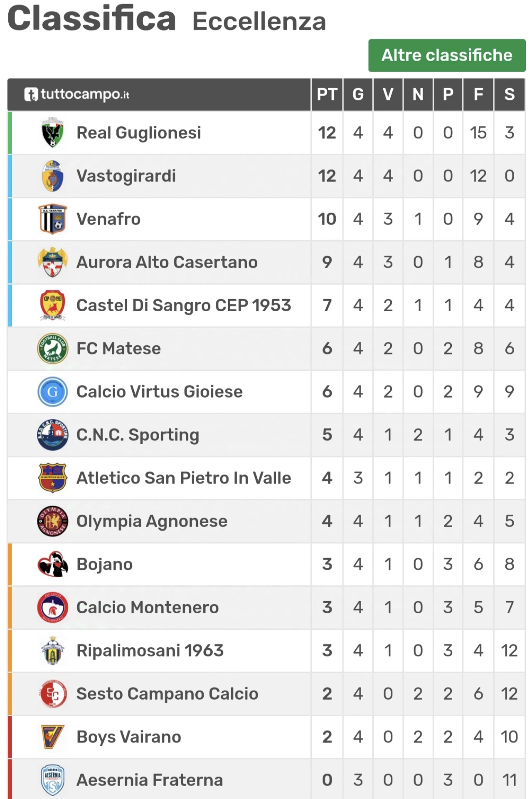Image resolution: width=532 pixels, height=799 pixels.
Task: Open Atletico San Pietro In Valle link
Action: point(184,478)
